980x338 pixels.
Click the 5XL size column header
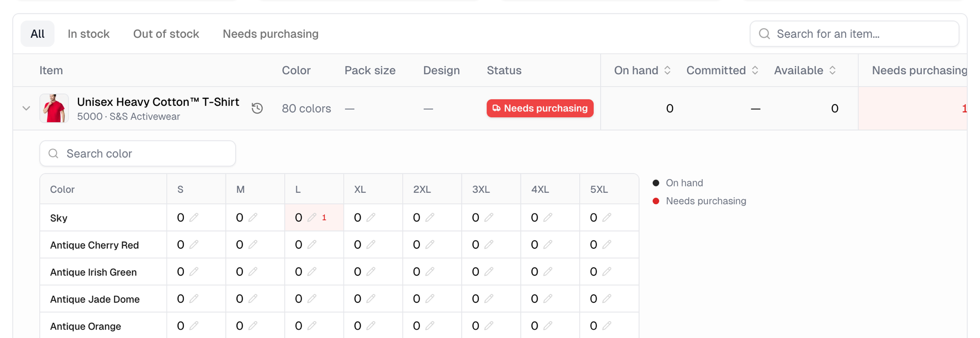click(x=599, y=189)
